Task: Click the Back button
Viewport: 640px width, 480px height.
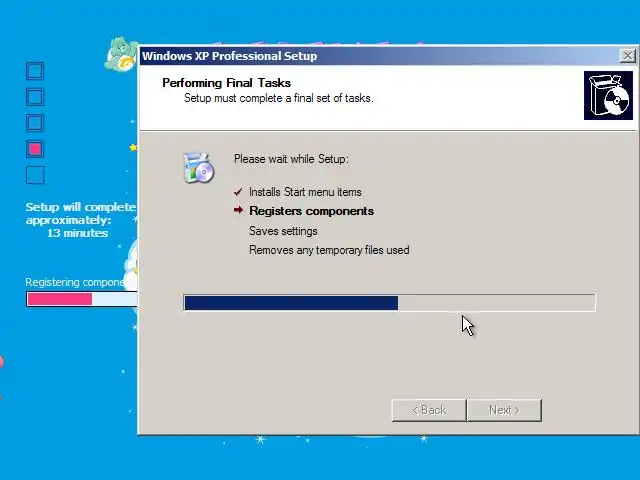Action: [429, 410]
